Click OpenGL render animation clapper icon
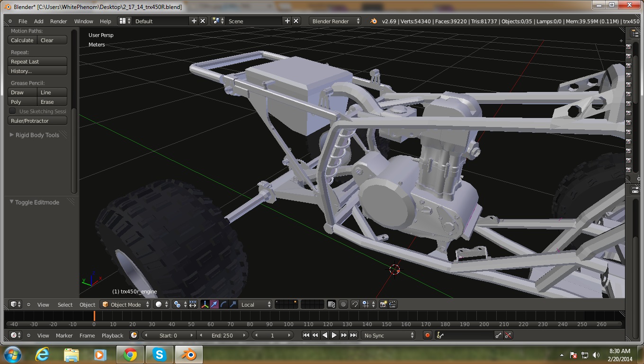Viewport: 644px width, 364px height. [x=393, y=304]
